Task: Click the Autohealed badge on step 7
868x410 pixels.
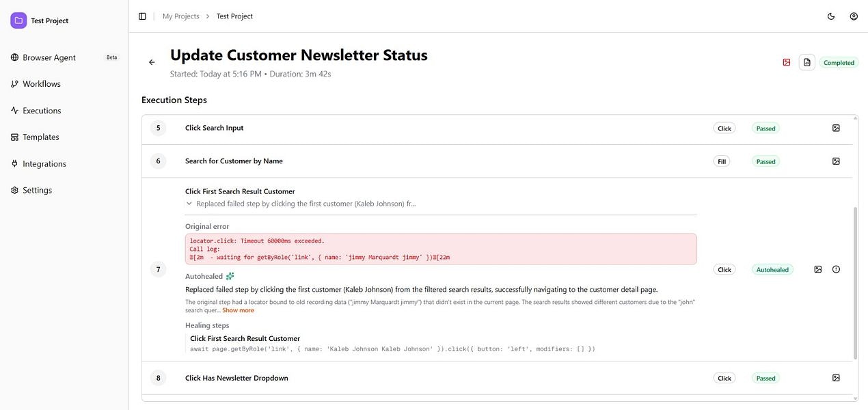Action: click(772, 269)
